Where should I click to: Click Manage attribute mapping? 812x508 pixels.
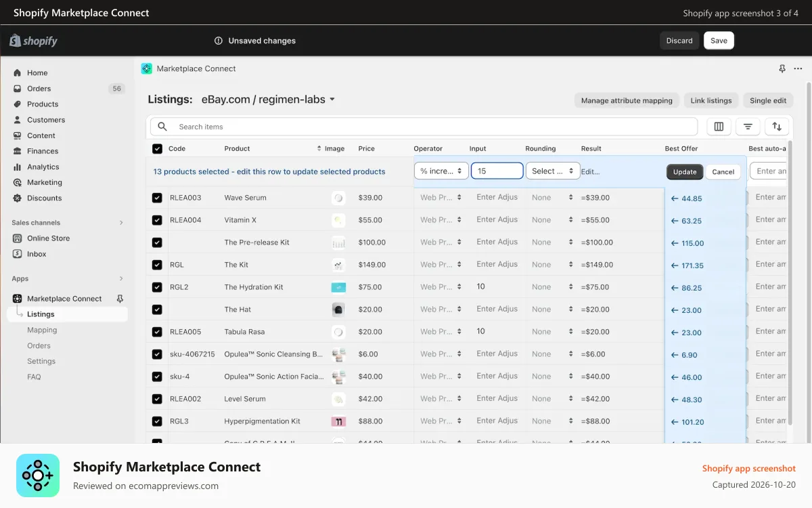click(627, 100)
